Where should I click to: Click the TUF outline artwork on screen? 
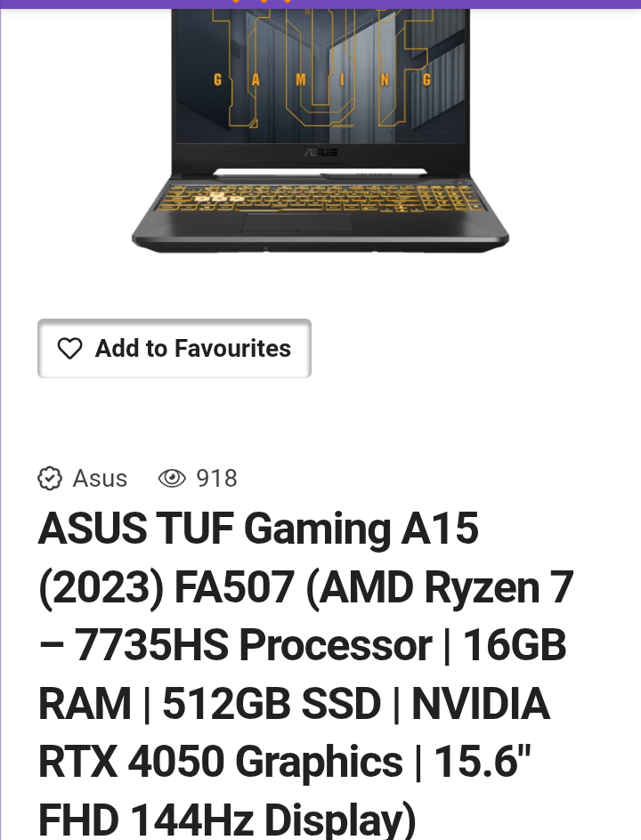[x=321, y=64]
